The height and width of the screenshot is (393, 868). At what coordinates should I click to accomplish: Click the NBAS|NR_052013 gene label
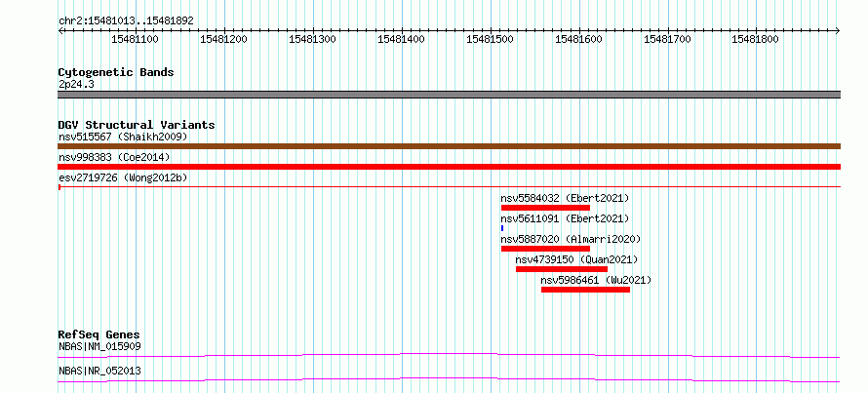(x=99, y=371)
